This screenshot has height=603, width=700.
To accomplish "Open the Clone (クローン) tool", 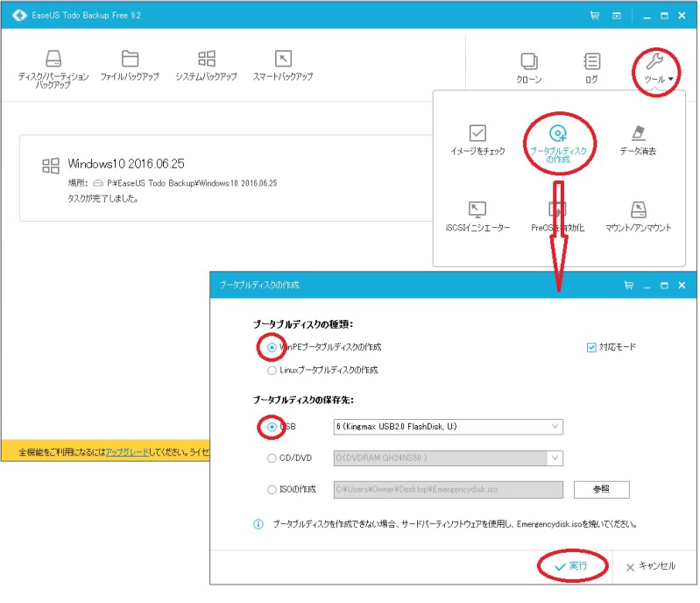I will point(528,68).
